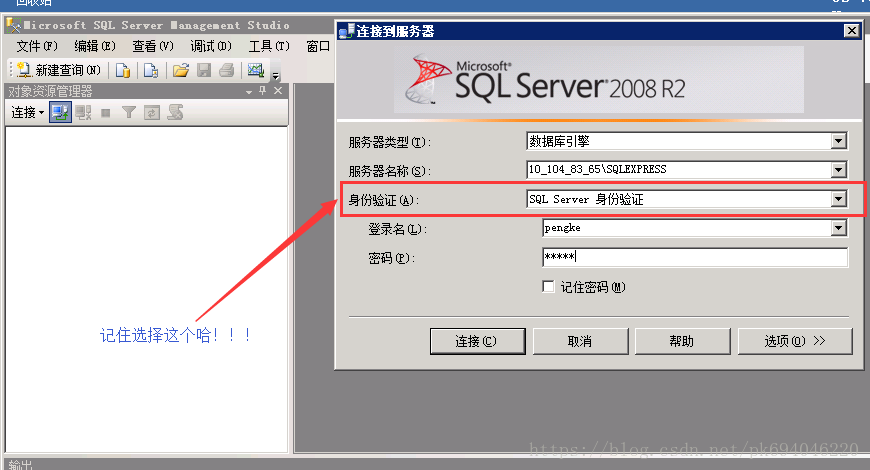This screenshot has width=870, height=470.
Task: Expand the 服务器名称 dropdown
Action: (839, 170)
